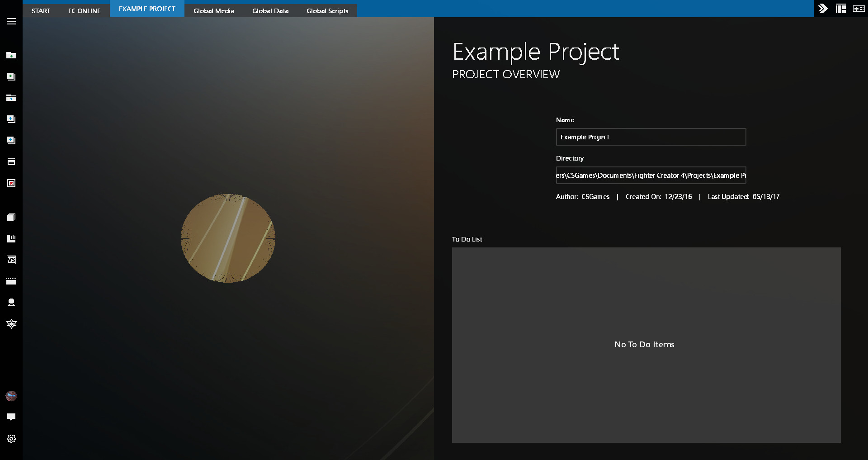868x460 pixels.
Task: Click the folder icon with blue up arrow
Action: pyautogui.click(x=11, y=98)
